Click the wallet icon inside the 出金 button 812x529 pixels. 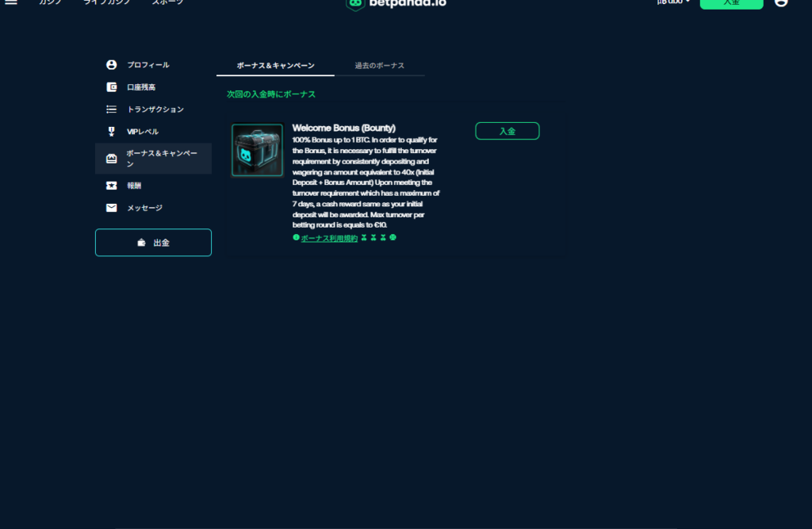(141, 243)
